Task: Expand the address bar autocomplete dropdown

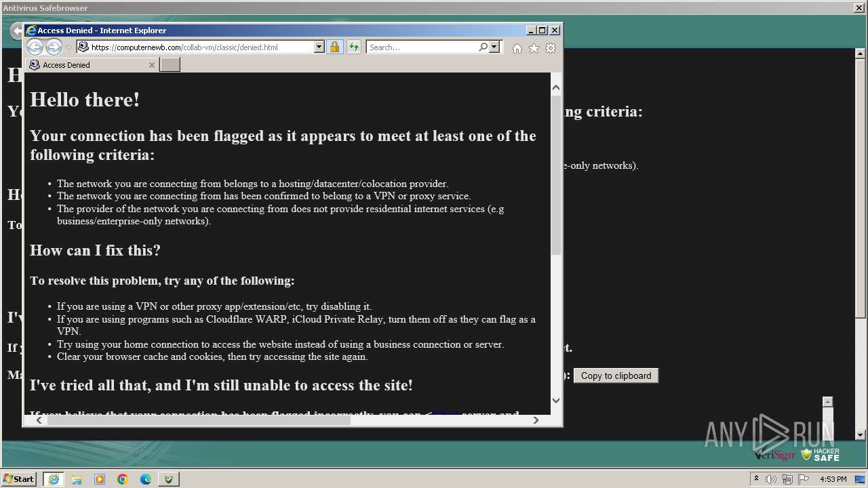Action: click(x=319, y=47)
